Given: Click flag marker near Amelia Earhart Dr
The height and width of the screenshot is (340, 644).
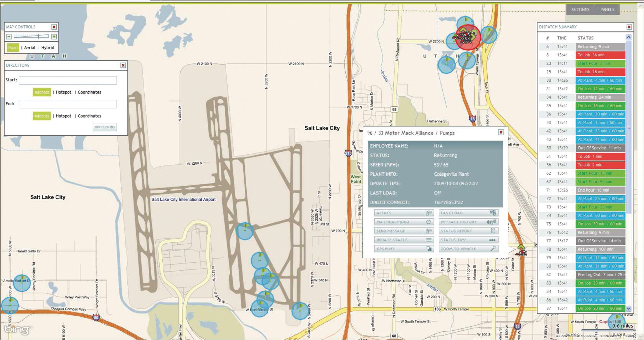Looking at the screenshot, I should [22, 283].
